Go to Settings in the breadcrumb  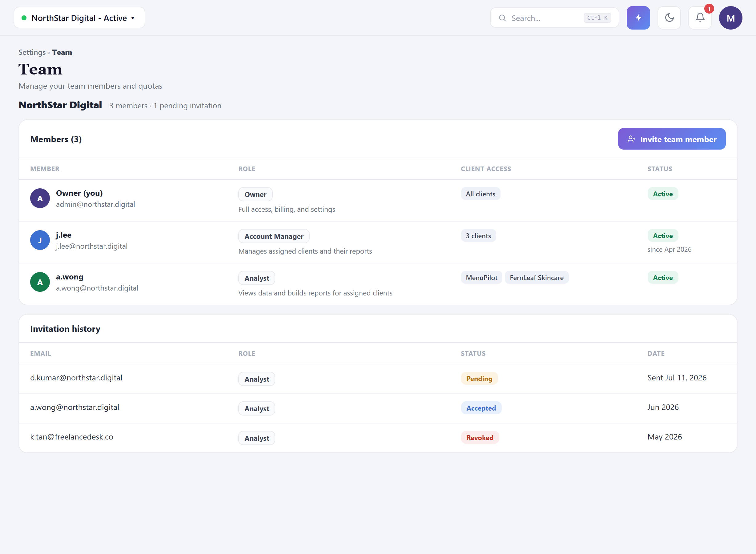click(32, 52)
